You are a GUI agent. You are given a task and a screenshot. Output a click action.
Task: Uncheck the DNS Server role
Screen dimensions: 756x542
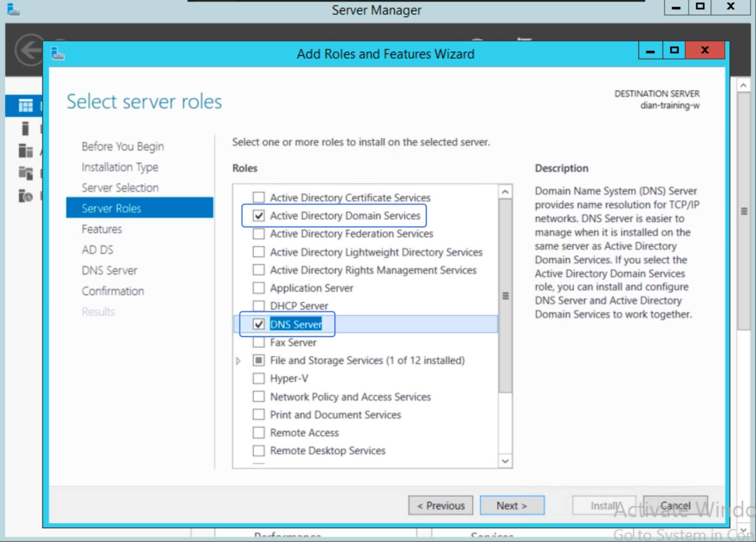pos(259,324)
